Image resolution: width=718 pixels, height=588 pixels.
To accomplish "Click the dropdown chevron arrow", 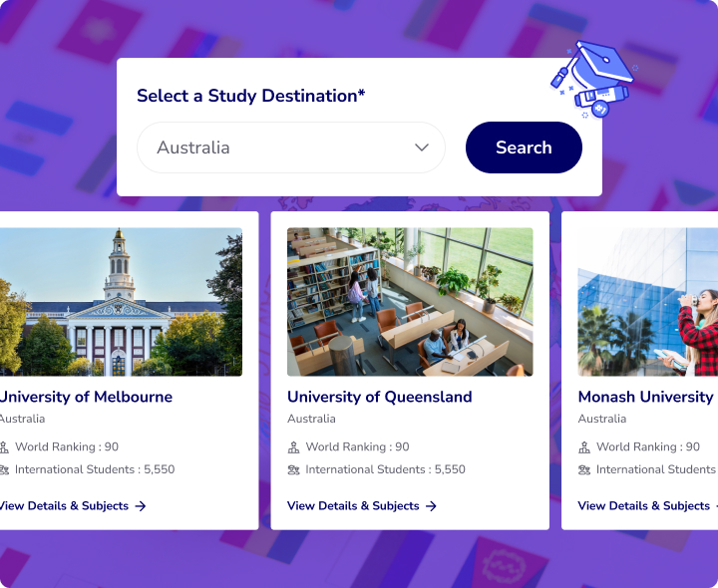I will (422, 147).
